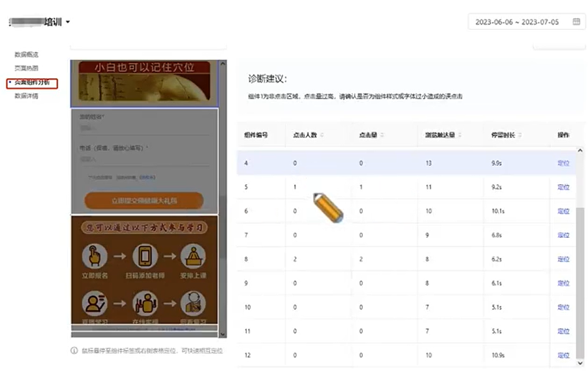Open the account name dropdown arrow
The image size is (588, 387).
68,22
